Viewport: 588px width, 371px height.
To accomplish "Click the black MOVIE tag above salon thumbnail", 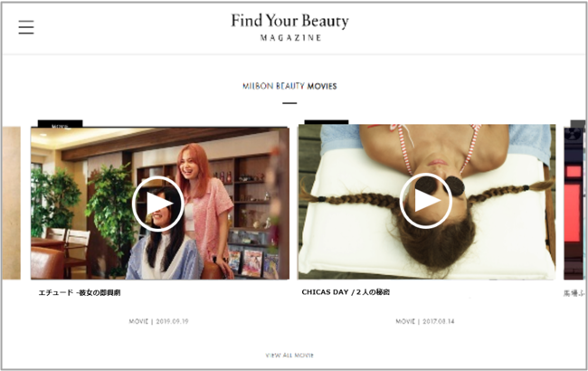I will [60, 124].
